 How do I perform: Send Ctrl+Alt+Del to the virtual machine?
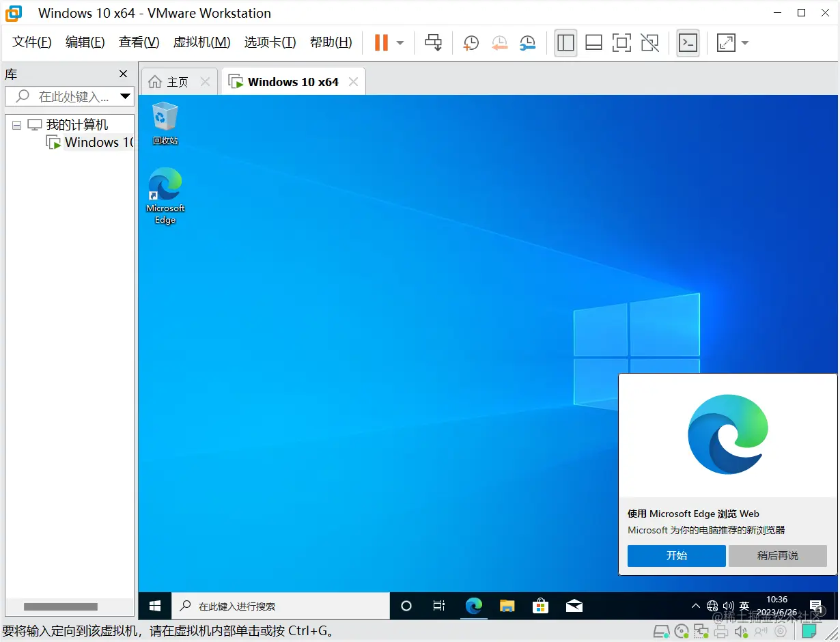pyautogui.click(x=433, y=42)
